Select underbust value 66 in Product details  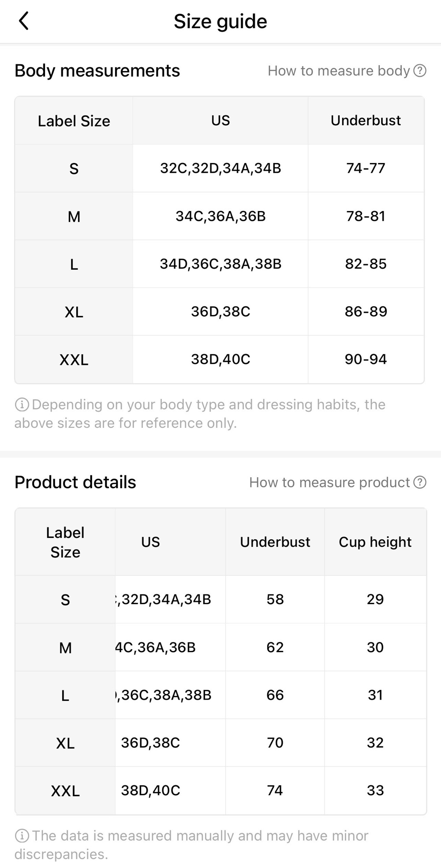[x=275, y=695]
